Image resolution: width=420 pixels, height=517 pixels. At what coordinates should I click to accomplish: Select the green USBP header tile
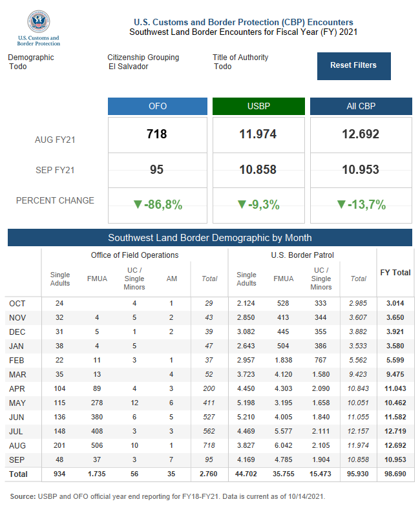coord(258,107)
